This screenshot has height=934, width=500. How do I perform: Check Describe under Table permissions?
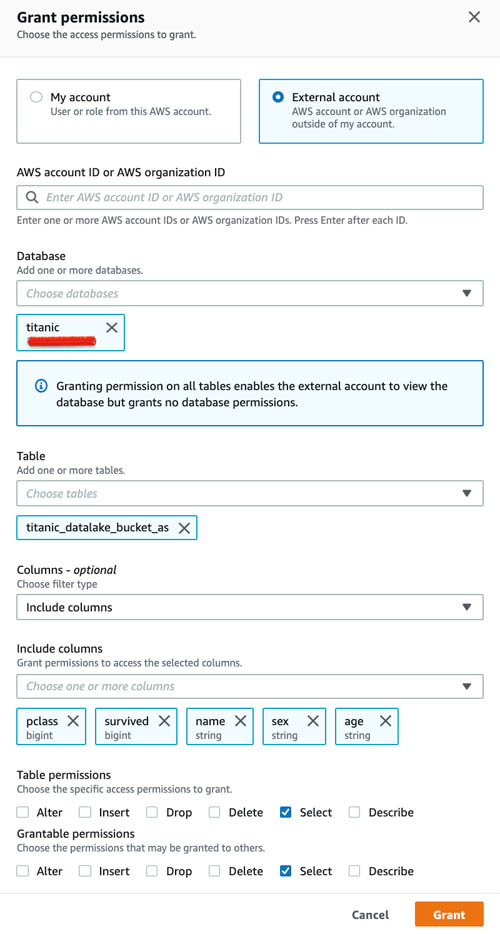[355, 812]
